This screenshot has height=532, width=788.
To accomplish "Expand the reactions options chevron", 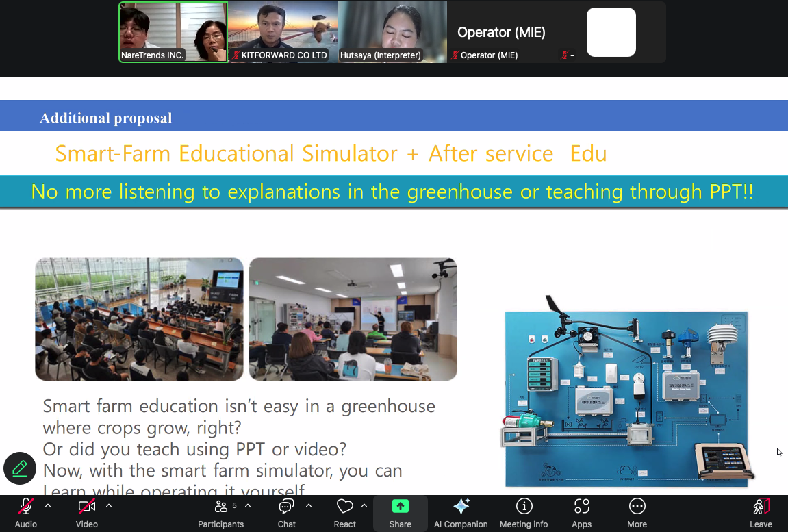I will tap(364, 506).
